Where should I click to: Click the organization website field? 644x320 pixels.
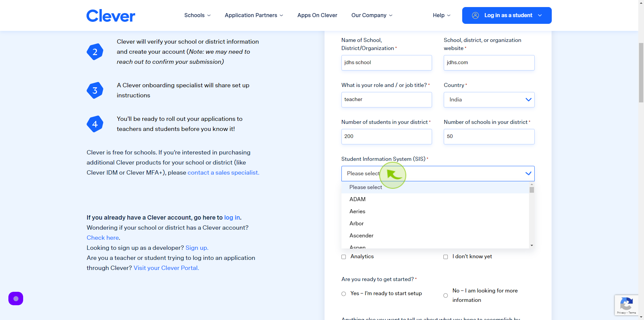click(489, 63)
